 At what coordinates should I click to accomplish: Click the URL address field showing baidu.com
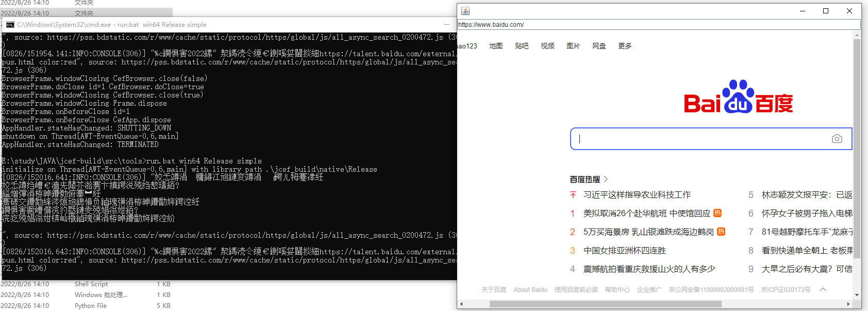pos(659,24)
